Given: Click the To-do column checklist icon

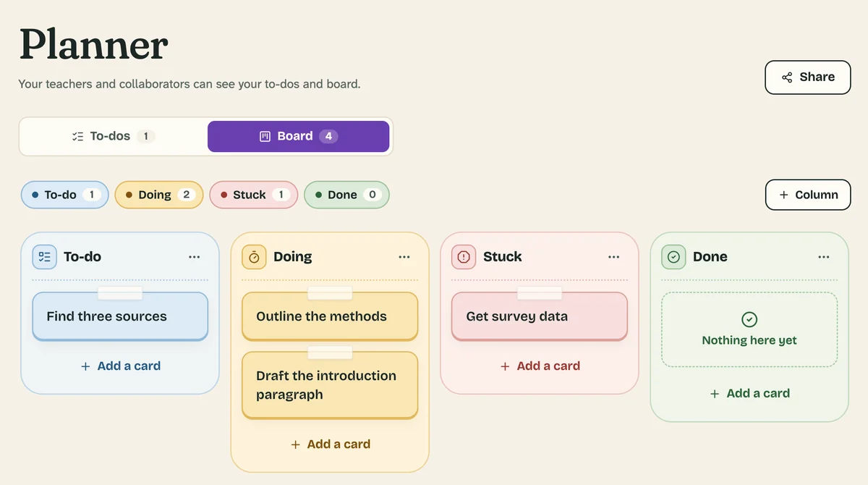Looking at the screenshot, I should pyautogui.click(x=44, y=257).
